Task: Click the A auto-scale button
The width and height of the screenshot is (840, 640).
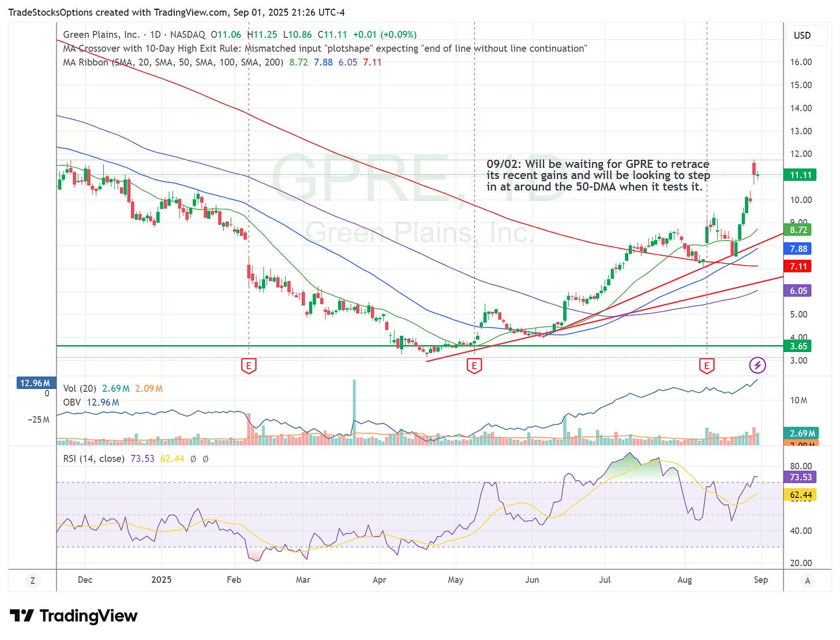Action: (807, 580)
